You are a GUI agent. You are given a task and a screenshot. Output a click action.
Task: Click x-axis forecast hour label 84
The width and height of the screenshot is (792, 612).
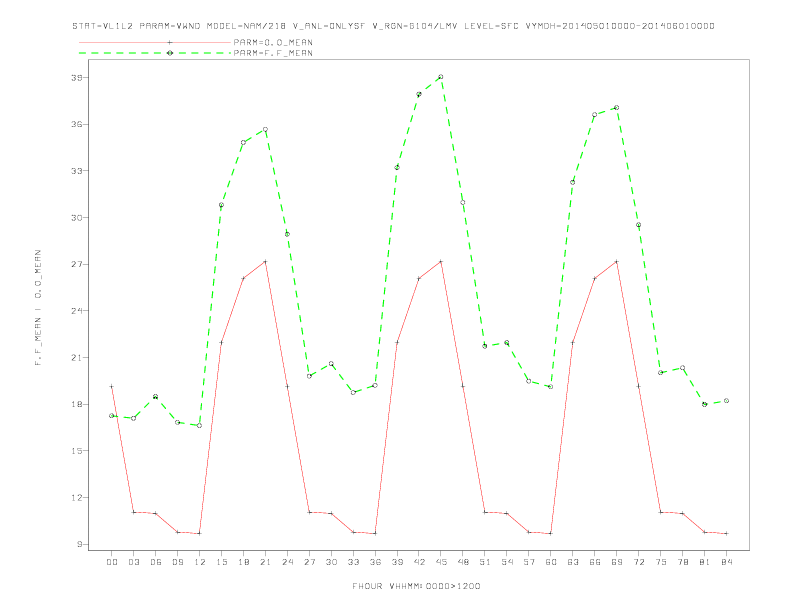(x=726, y=562)
